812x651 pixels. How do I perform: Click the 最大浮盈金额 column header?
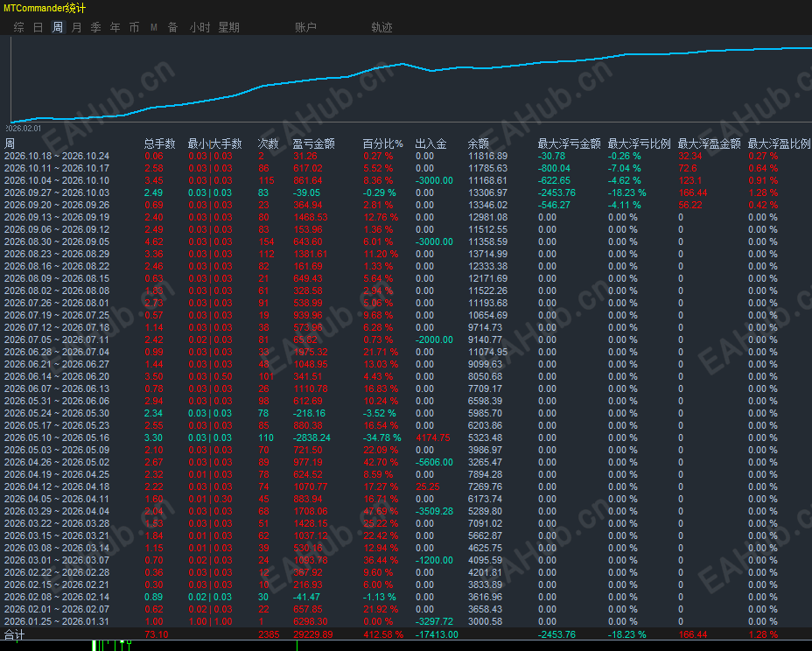(x=710, y=143)
